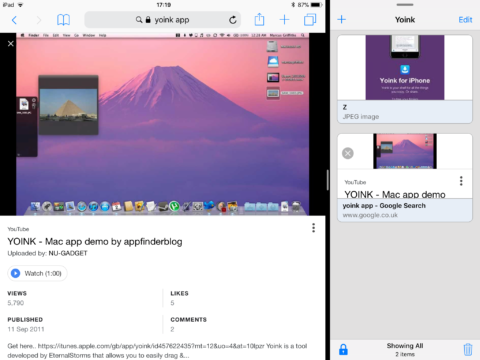
Task: Add a new Safari tab
Action: click(284, 20)
